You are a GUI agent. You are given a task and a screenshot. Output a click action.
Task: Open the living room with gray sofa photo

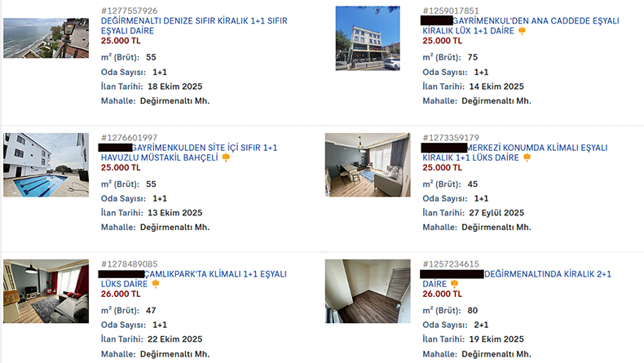(368, 165)
